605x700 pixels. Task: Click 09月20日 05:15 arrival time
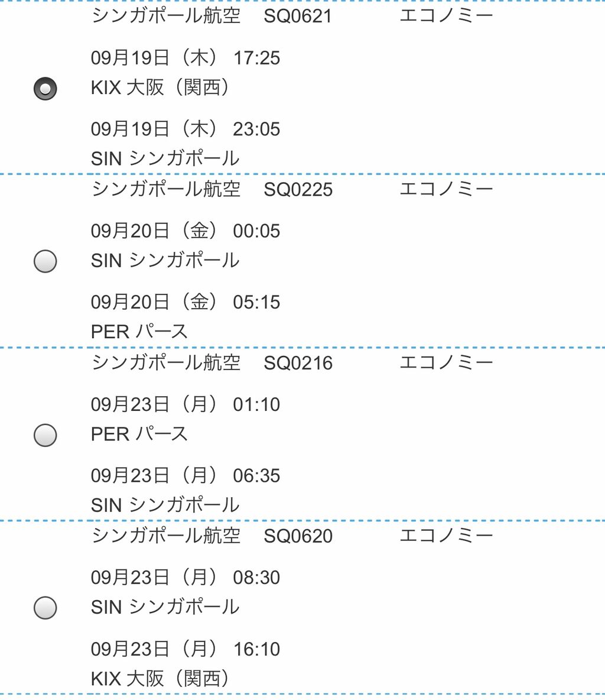tap(185, 302)
